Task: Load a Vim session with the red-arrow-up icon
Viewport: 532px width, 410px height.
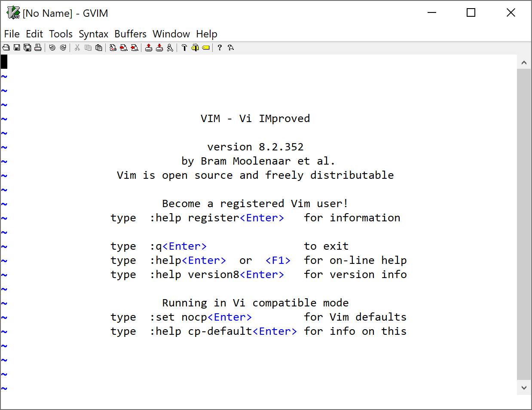Action: point(148,47)
